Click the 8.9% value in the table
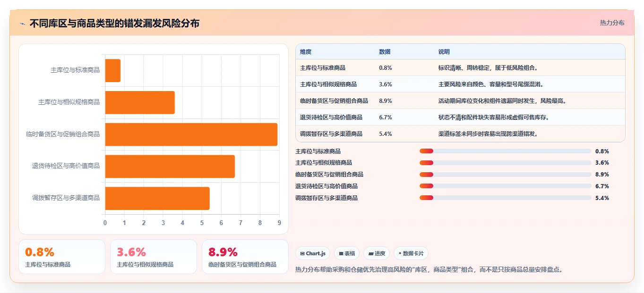The height and width of the screenshot is (293, 644). pos(386,101)
